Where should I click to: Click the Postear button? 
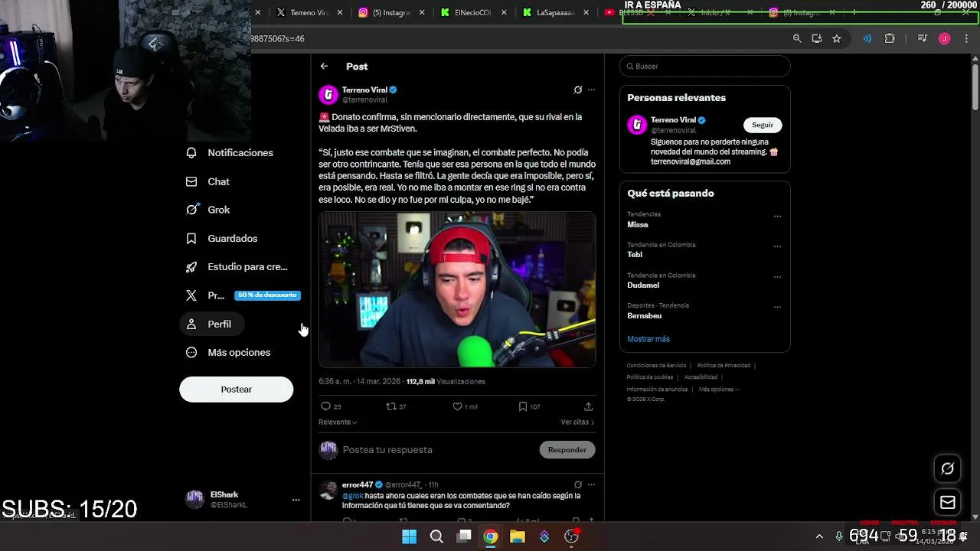click(236, 390)
